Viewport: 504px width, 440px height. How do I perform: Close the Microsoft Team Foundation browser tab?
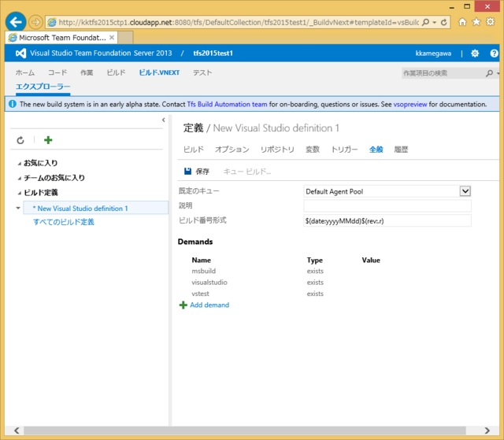[x=112, y=38]
